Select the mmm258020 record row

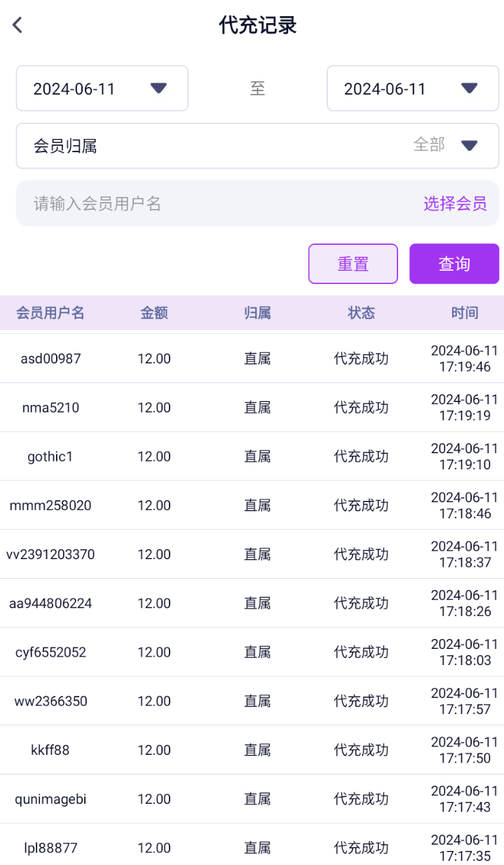[252, 505]
